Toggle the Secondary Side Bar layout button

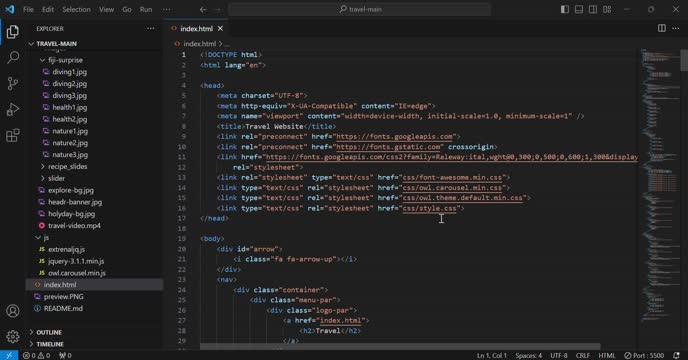coord(593,9)
